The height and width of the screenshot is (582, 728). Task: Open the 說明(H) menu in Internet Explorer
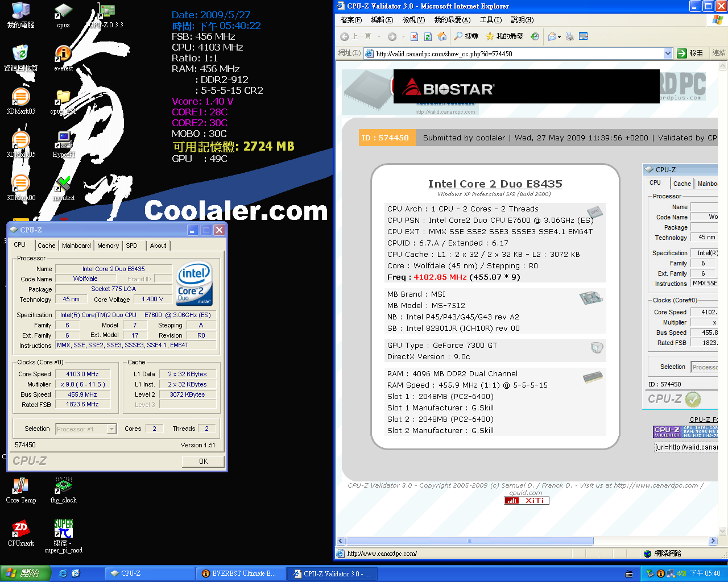click(522, 20)
